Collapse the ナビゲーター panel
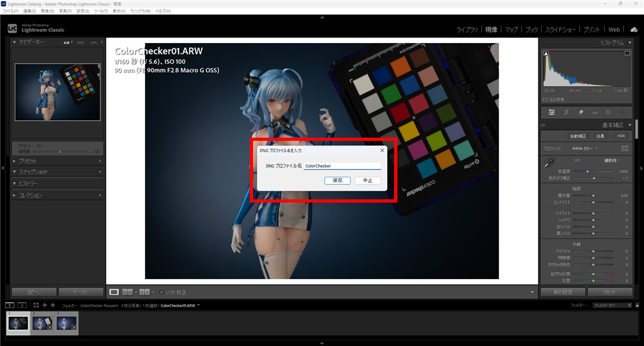This screenshot has width=644, height=346. pyautogui.click(x=14, y=42)
